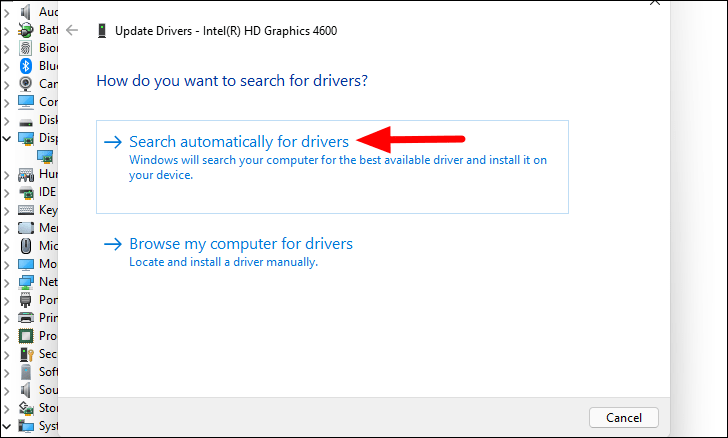Expand the Keyboards category chevron
728x438 pixels.
[x=6, y=211]
